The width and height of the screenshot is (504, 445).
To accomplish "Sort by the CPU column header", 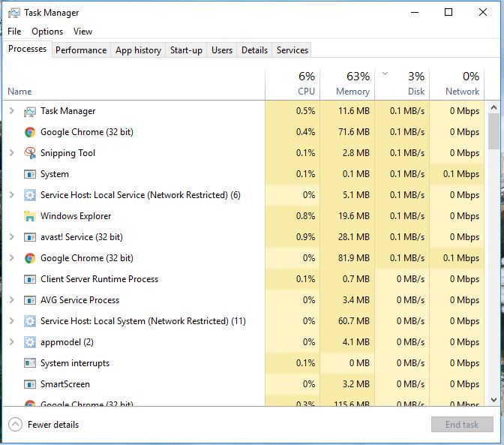I will click(x=292, y=84).
